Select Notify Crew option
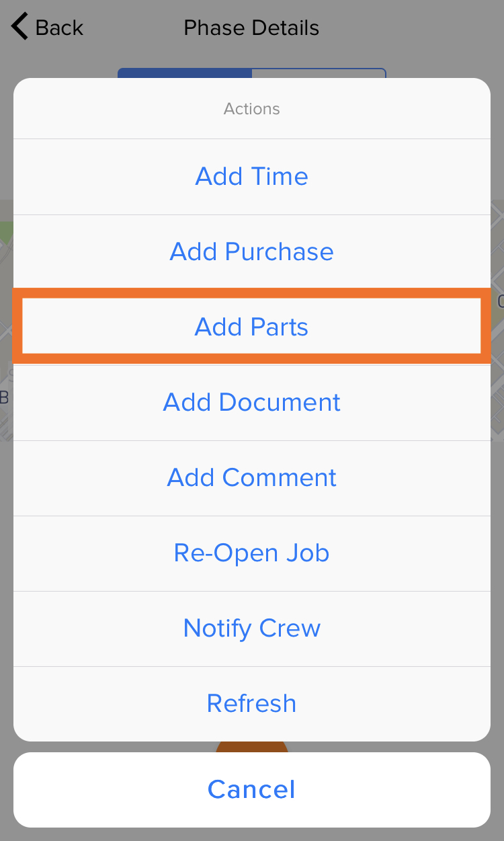 252,629
